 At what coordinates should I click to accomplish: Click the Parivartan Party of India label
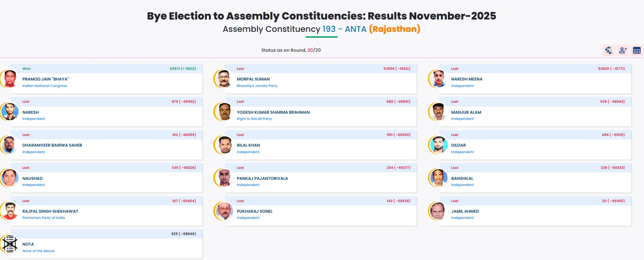[x=43, y=218]
